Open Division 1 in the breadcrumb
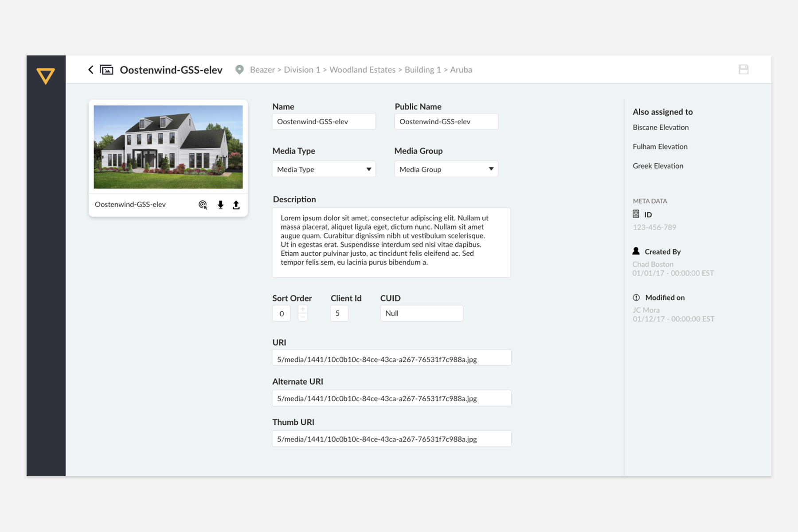The height and width of the screenshot is (532, 798). click(x=302, y=70)
